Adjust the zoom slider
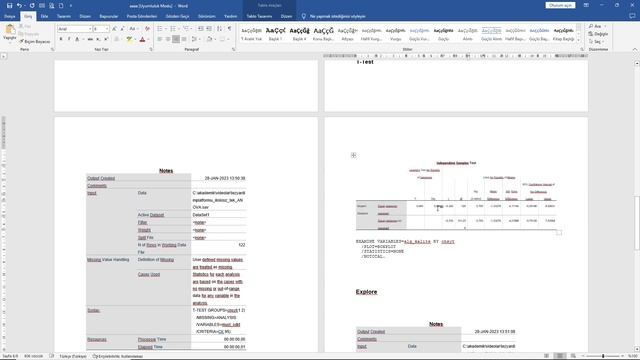The image size is (640, 360). pyautogui.click(x=603, y=356)
